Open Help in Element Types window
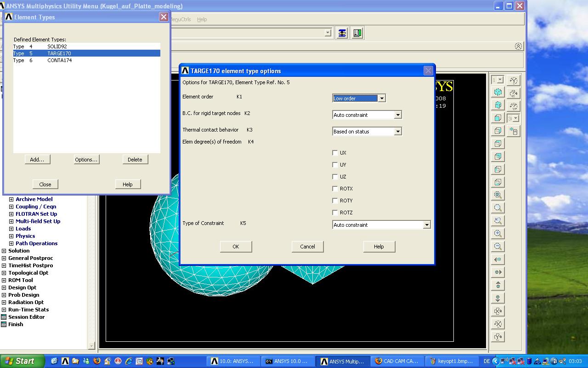Screen dimensions: 588x368 128,184
